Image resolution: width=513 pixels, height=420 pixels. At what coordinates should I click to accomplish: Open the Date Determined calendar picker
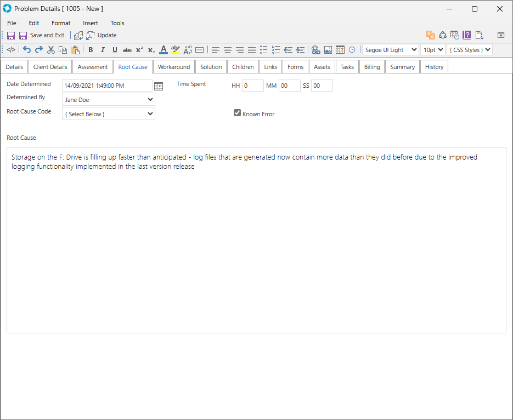(159, 86)
